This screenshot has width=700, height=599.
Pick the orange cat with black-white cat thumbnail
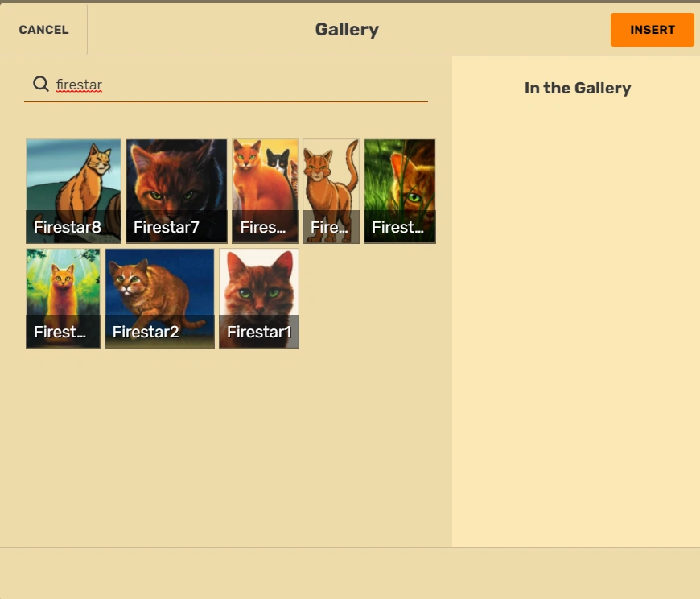(x=266, y=191)
